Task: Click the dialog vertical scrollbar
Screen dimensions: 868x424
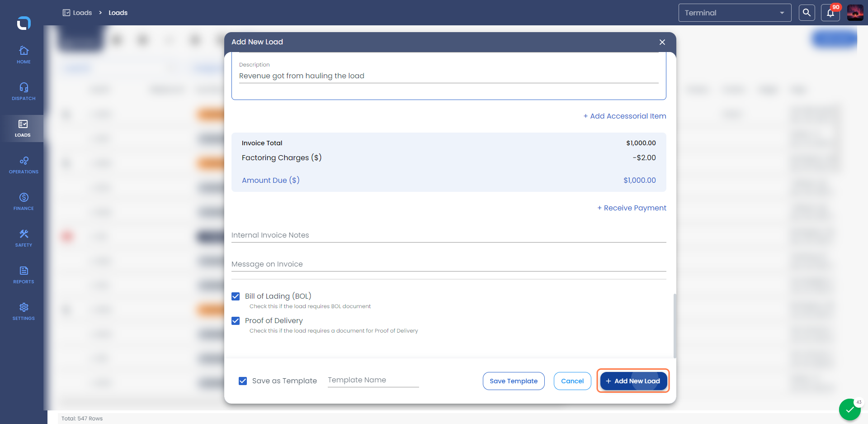Action: (x=675, y=326)
